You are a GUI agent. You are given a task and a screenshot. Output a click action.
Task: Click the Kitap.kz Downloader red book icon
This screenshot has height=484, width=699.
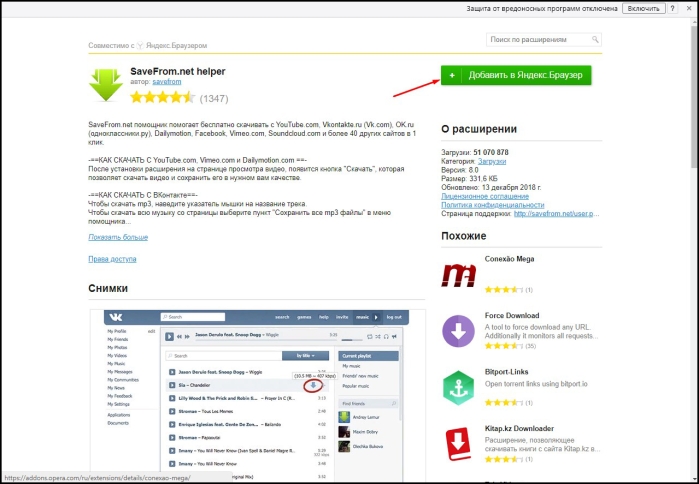click(x=458, y=444)
